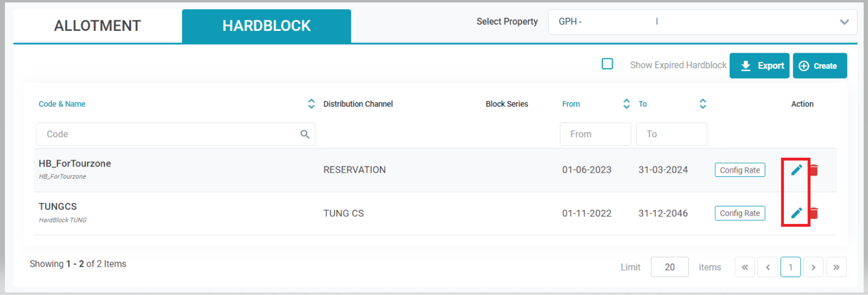
Task: Toggle sort on the To column
Action: tap(702, 104)
